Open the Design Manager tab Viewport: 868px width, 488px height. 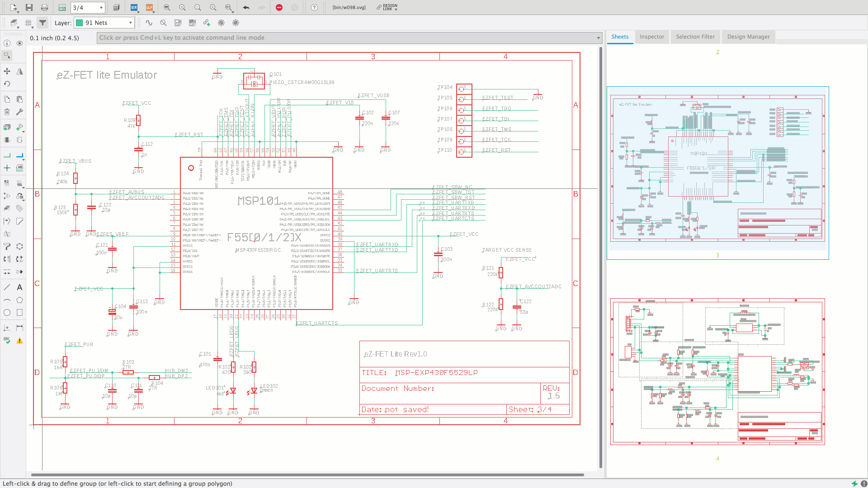748,37
